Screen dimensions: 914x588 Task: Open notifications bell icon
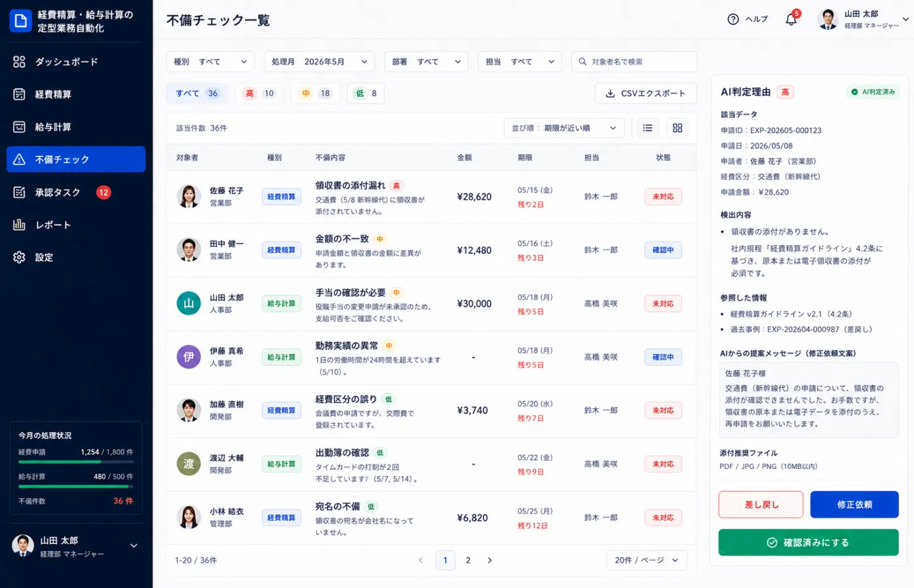791,19
